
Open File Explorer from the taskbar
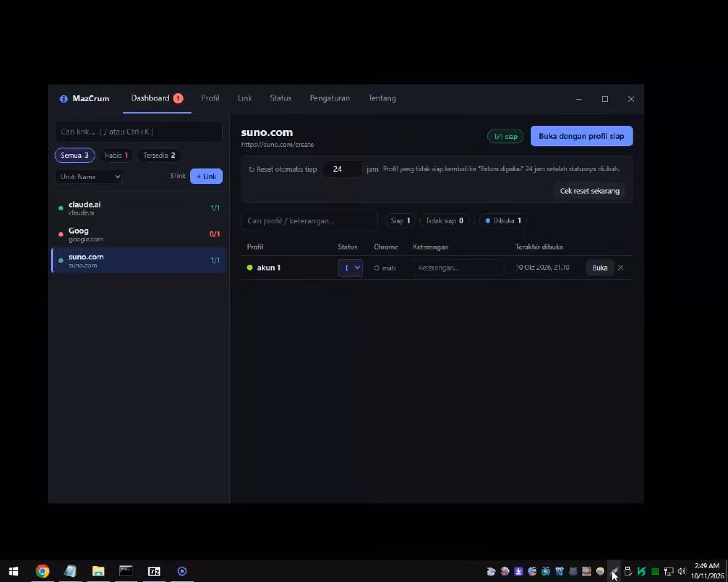98,571
